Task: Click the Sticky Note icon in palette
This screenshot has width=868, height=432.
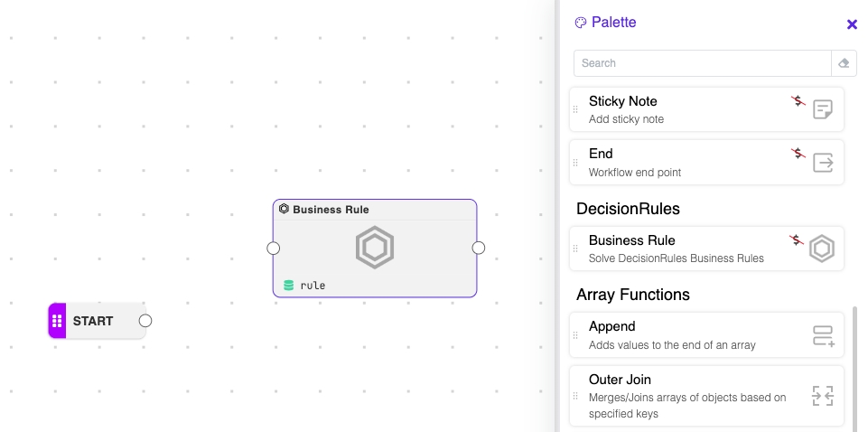Action: coord(822,110)
